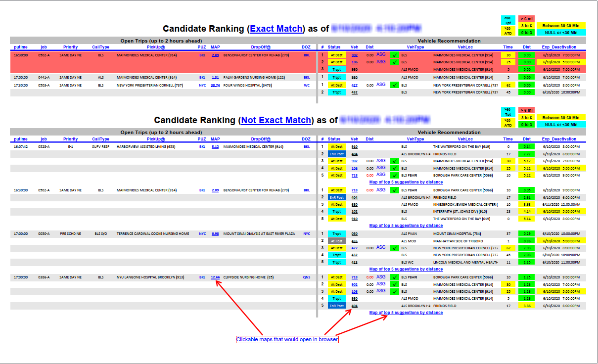598x364 pixels.
Task: Click Exp_Deactivation column header in Not Exact Match
Action: [559, 139]
